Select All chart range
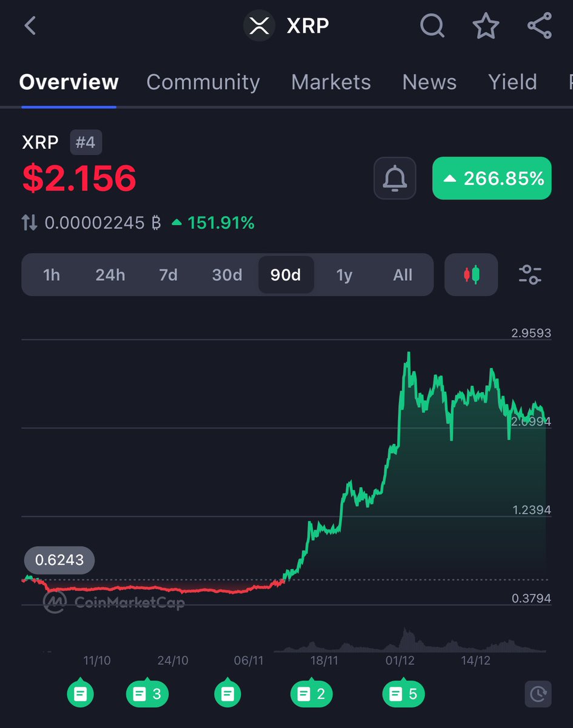Screen dimensions: 573x728 pyautogui.click(x=403, y=275)
